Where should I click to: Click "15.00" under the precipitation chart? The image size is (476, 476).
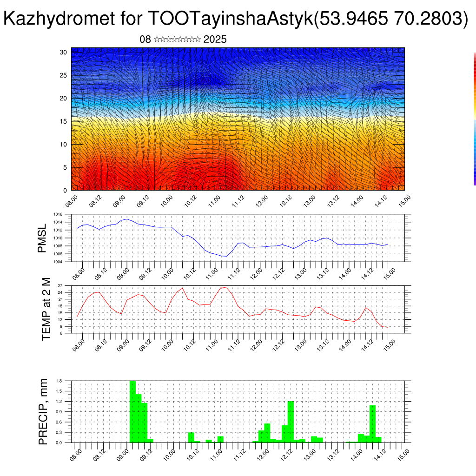tap(403, 456)
